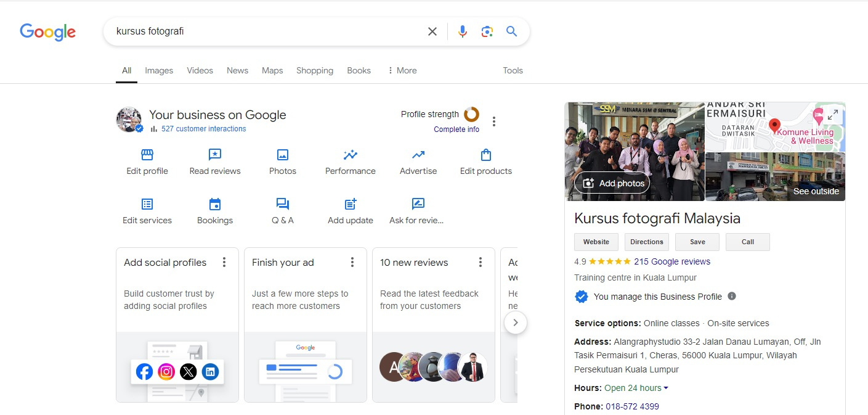Start voice search with microphone icon
Screen dimensions: 868x415
click(463, 31)
